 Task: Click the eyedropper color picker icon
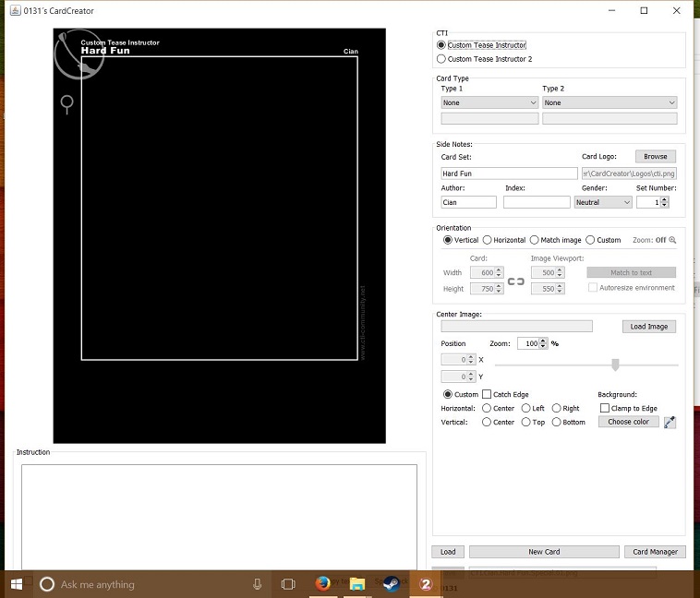670,422
